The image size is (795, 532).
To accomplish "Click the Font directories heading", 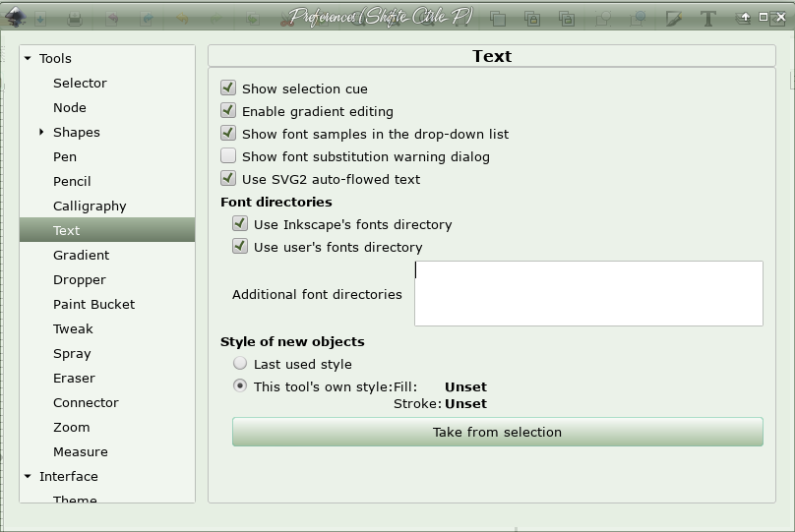I will click(x=276, y=202).
